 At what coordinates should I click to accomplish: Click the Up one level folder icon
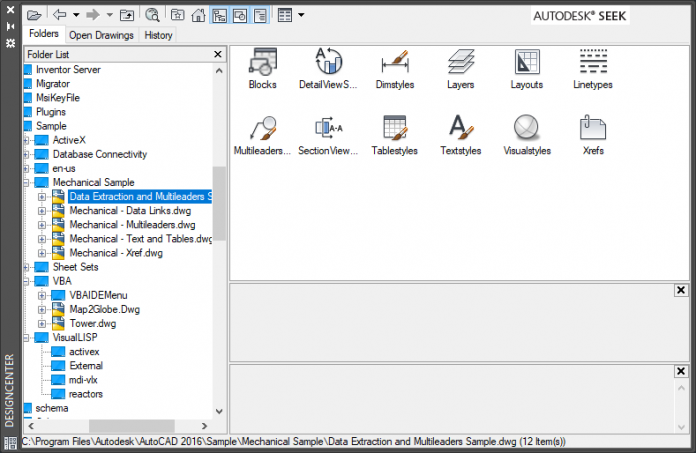tap(127, 16)
